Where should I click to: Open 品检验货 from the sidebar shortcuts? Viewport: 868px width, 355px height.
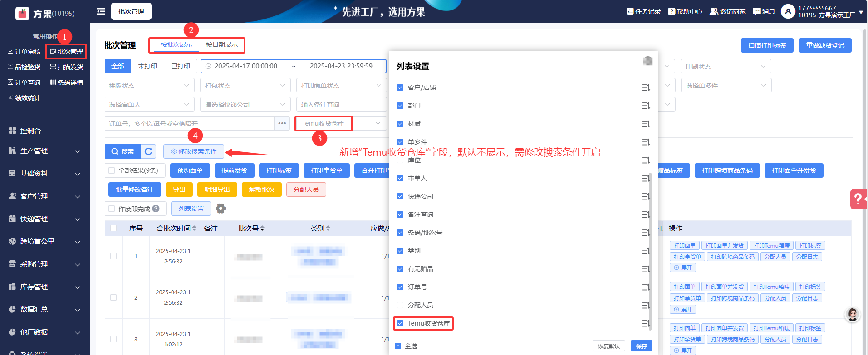click(x=24, y=67)
